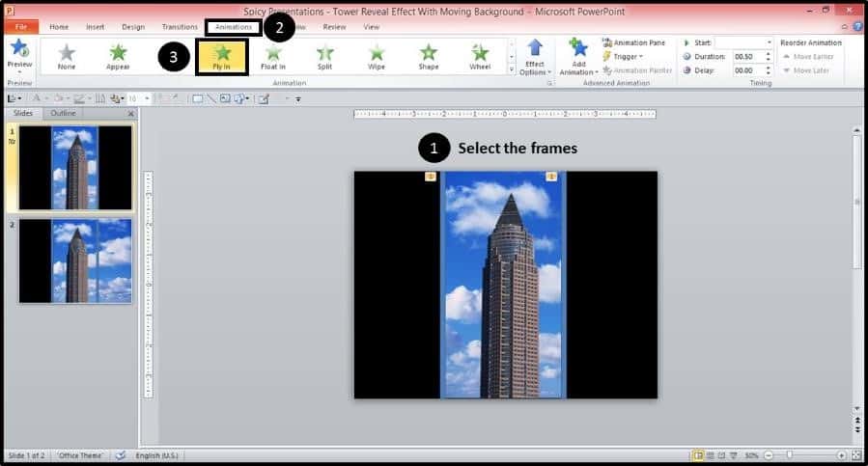Switch to Reading view
The image size is (868, 466).
pyautogui.click(x=721, y=455)
